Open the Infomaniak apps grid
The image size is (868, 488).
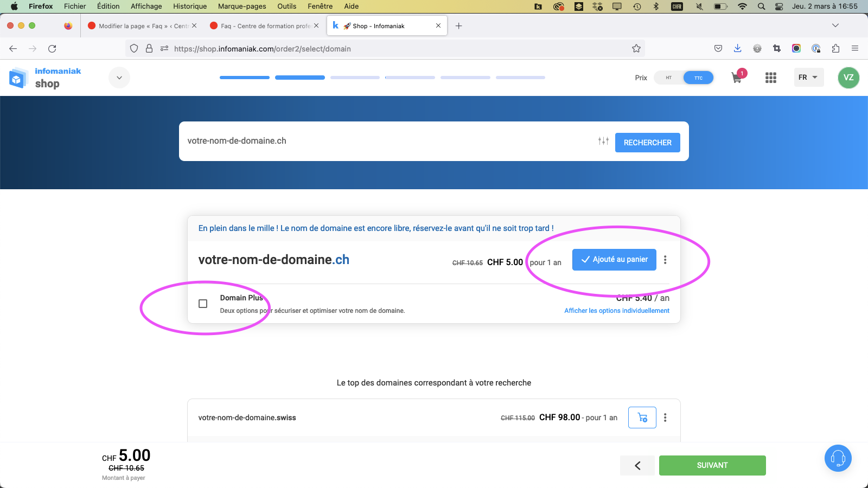point(771,78)
